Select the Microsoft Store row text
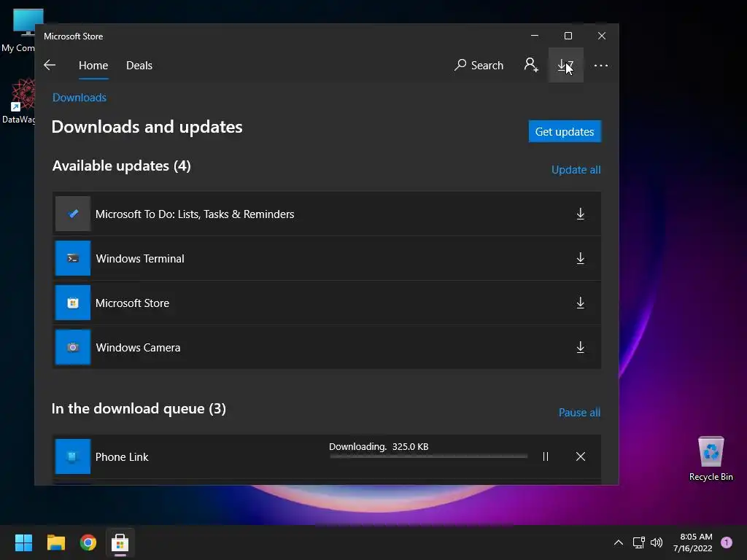 pyautogui.click(x=133, y=303)
